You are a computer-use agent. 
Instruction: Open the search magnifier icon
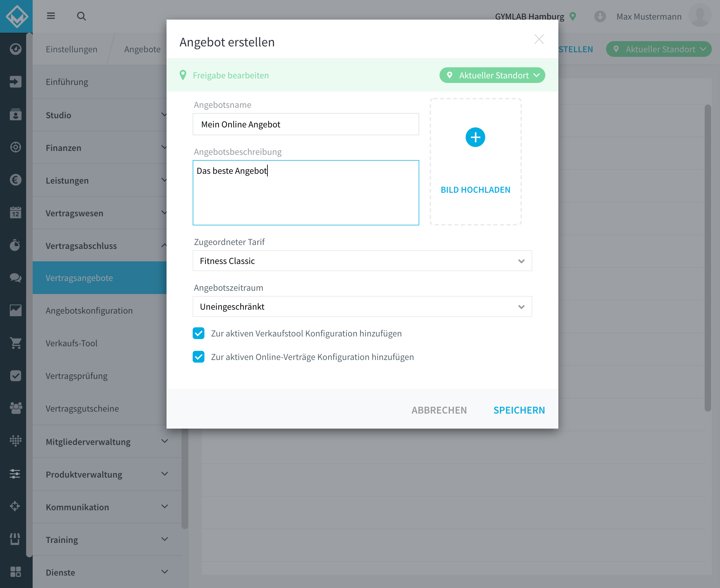tap(81, 16)
